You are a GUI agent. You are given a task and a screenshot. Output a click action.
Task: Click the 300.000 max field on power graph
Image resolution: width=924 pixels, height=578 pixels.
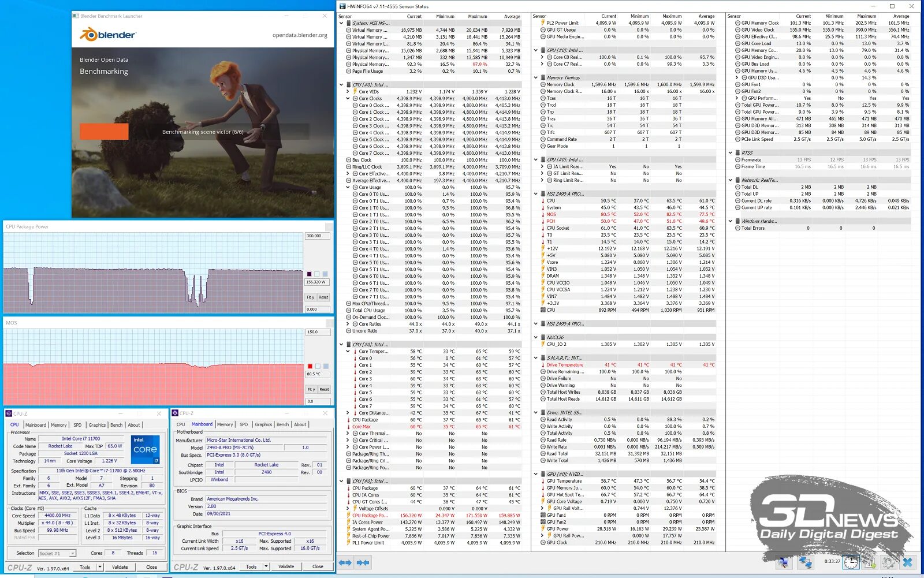tap(318, 236)
